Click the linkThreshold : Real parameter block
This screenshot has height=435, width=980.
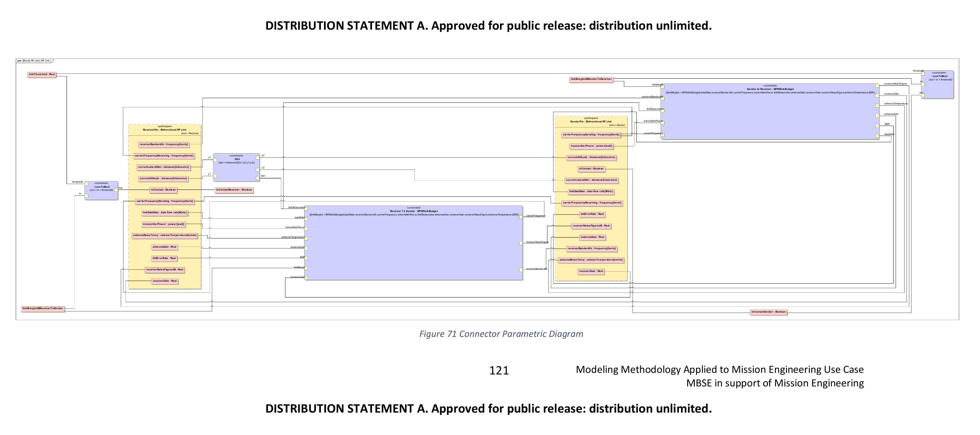42,74
